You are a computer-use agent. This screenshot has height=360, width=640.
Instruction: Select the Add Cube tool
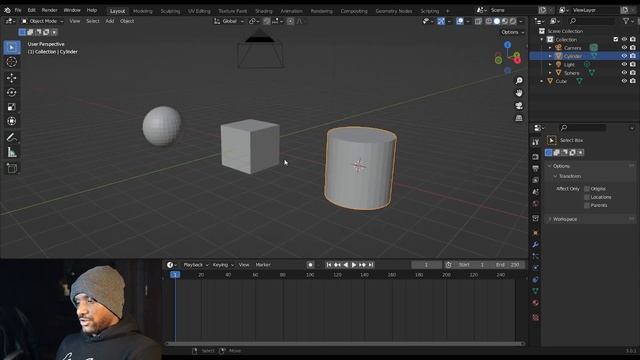coord(11,168)
